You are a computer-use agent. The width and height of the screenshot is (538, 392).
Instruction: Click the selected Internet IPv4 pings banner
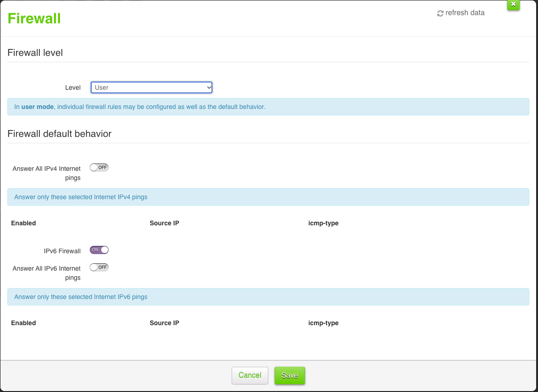pos(268,196)
